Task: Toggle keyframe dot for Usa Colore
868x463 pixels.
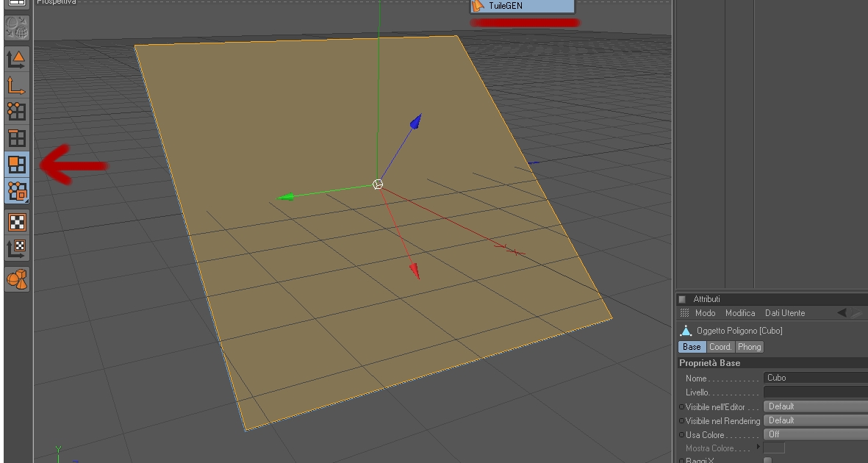Action: point(682,435)
